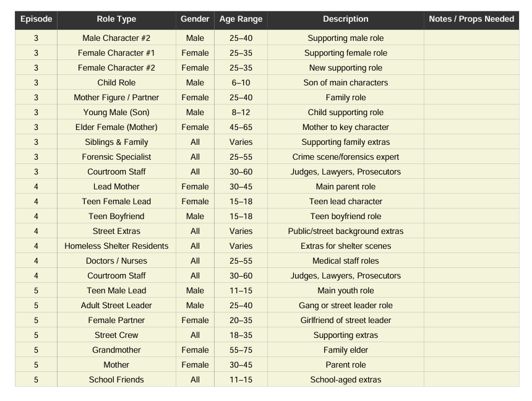Select the School Friends cell
This screenshot has width=532, height=401.
[x=116, y=380]
